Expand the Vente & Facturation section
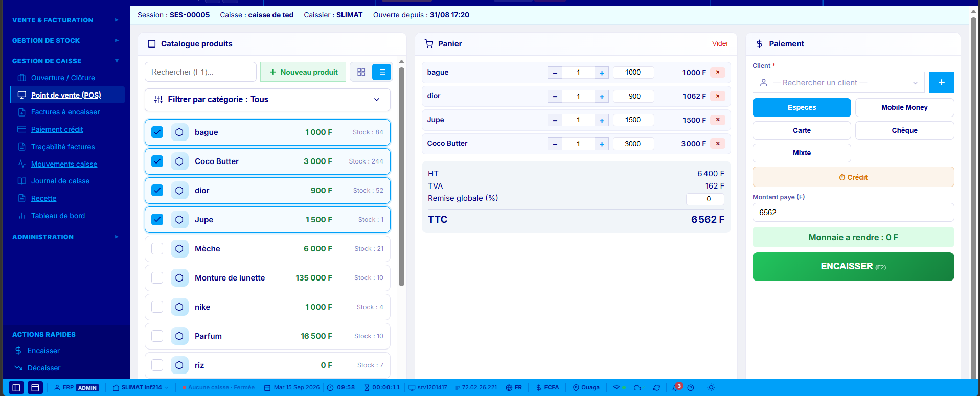The image size is (980, 396). pyautogui.click(x=65, y=20)
